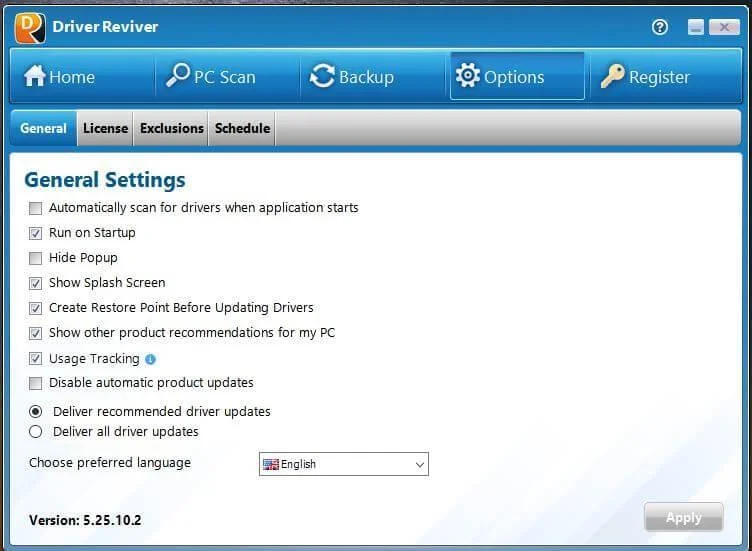Switch to the License tab
Screen dimensions: 752x551
coord(106,128)
